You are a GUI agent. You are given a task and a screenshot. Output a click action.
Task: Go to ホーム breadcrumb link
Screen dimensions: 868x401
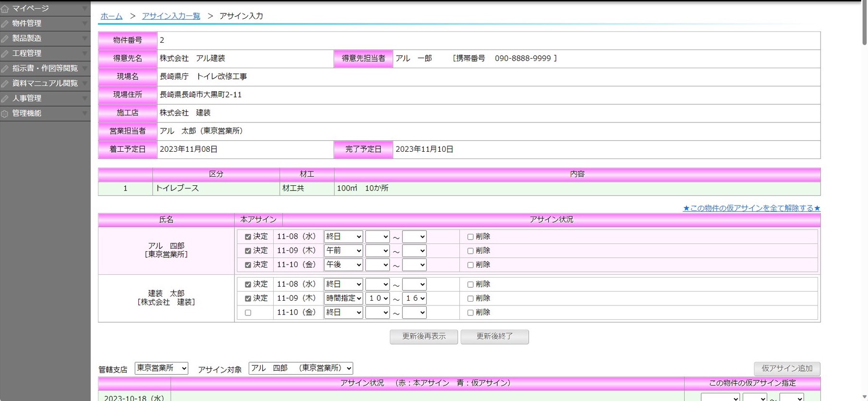(111, 16)
